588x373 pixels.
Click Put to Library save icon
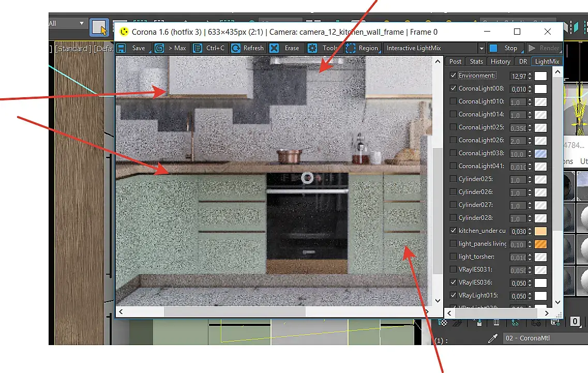point(555,322)
